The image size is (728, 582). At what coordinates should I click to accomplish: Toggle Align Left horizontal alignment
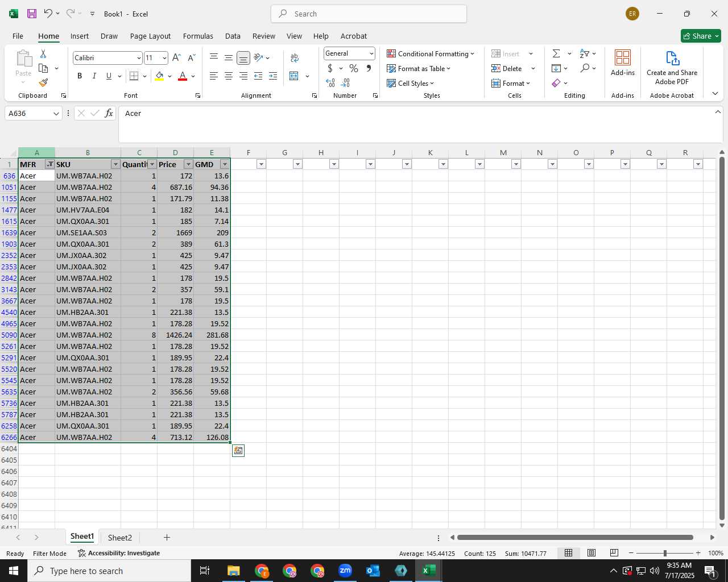coord(214,76)
